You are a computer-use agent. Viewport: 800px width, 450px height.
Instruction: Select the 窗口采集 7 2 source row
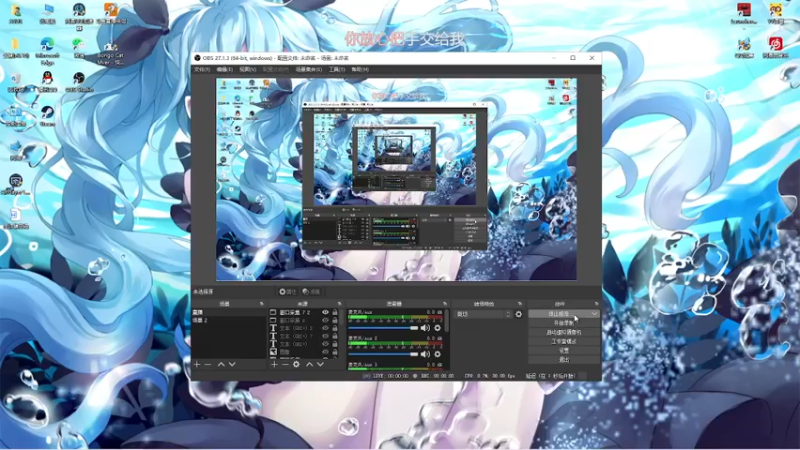coord(304,312)
